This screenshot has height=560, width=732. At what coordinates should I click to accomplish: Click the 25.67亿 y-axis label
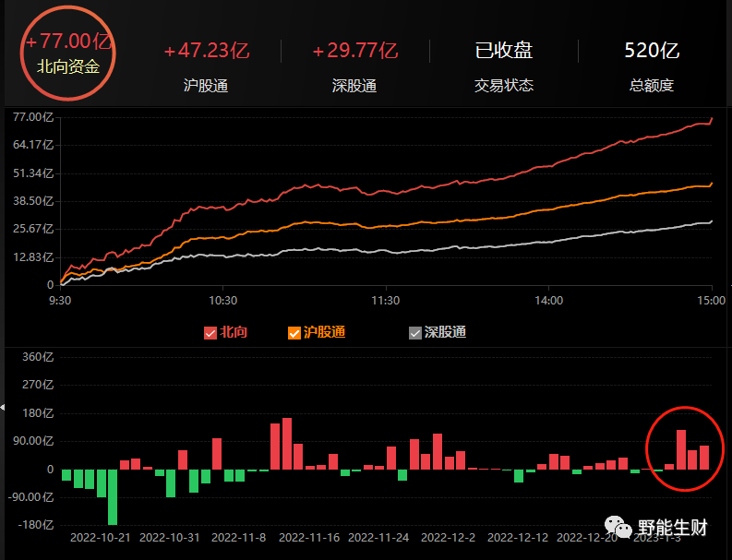pos(33,229)
